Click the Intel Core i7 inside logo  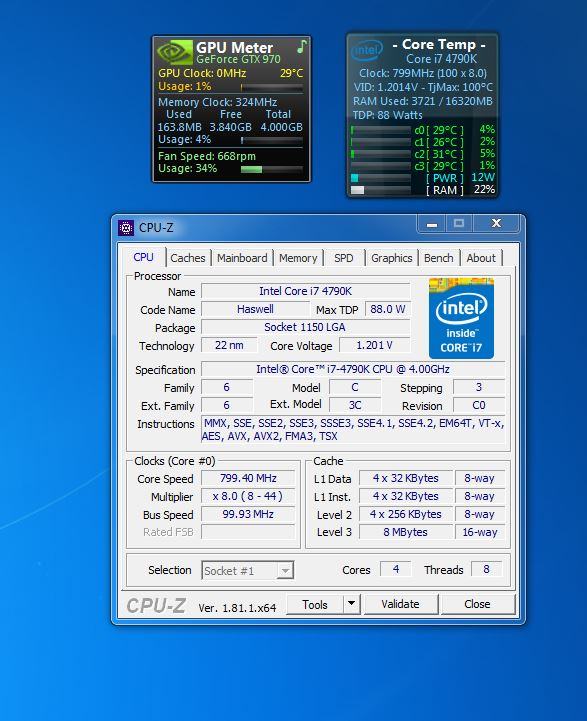461,318
